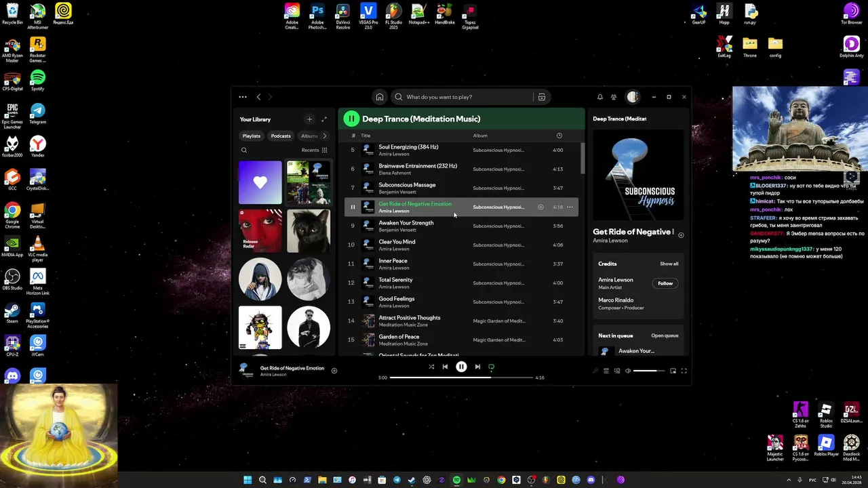This screenshot has height=488, width=868.
Task: Open Recycle Bin on desktop
Action: tap(12, 14)
